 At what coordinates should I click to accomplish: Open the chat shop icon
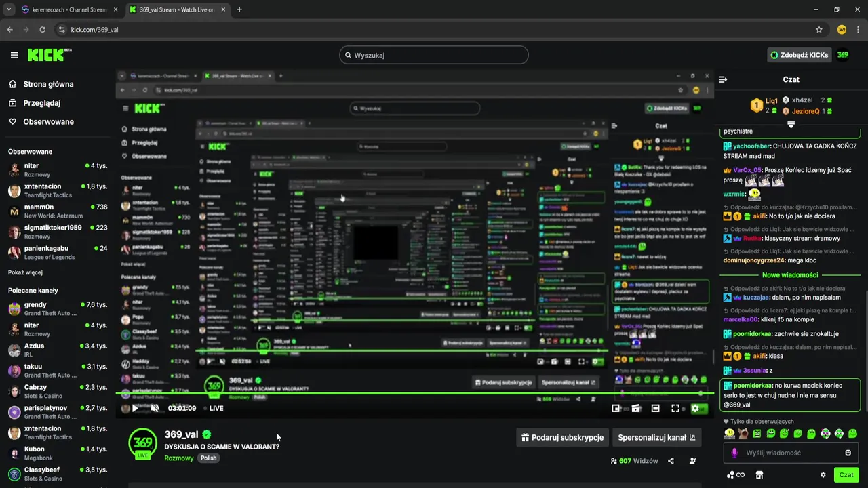[x=759, y=475]
